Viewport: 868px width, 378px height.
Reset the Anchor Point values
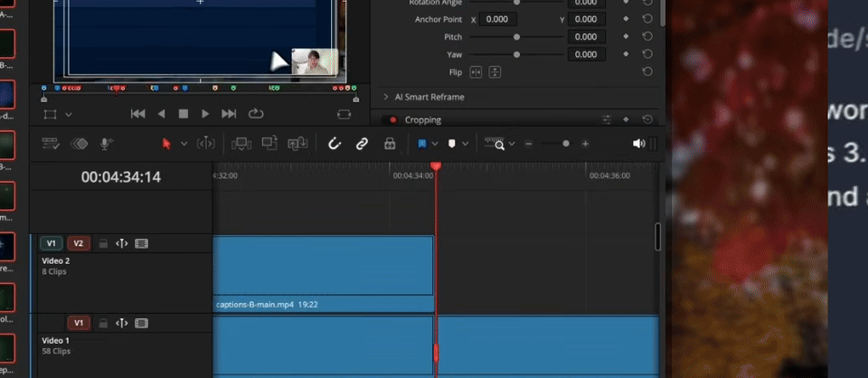coord(646,19)
